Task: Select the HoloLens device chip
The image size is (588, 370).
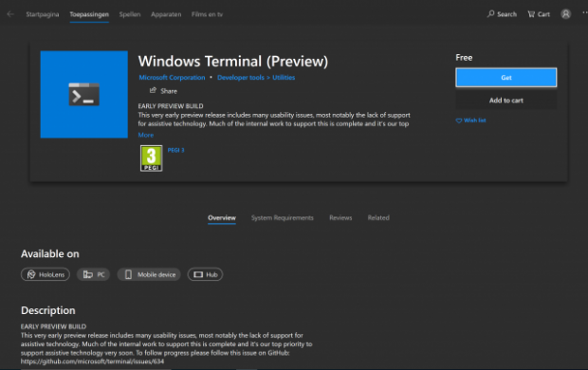Action: [46, 274]
